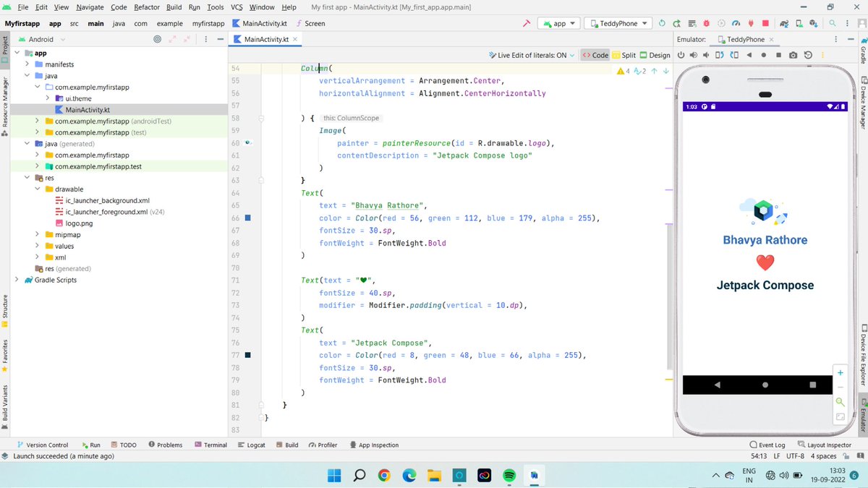Viewport: 868px width, 488px height.
Task: Open the Build menu
Action: 174,7
